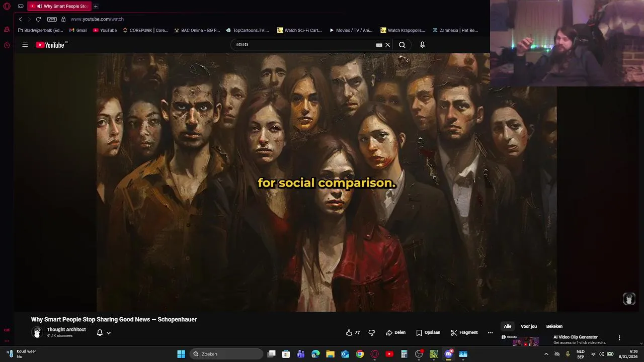Image resolution: width=644 pixels, height=362 pixels.
Task: Open Task View on taskbar
Action: pos(272,354)
